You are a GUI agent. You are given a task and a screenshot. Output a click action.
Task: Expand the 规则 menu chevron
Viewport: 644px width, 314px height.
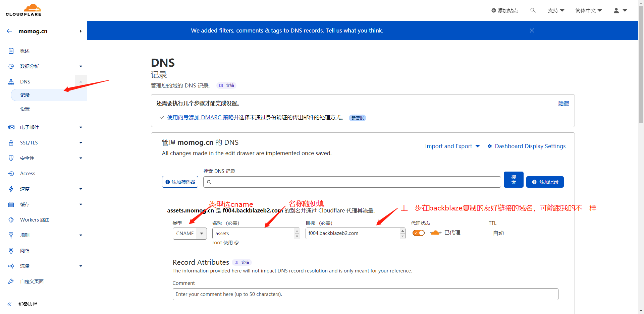click(81, 235)
